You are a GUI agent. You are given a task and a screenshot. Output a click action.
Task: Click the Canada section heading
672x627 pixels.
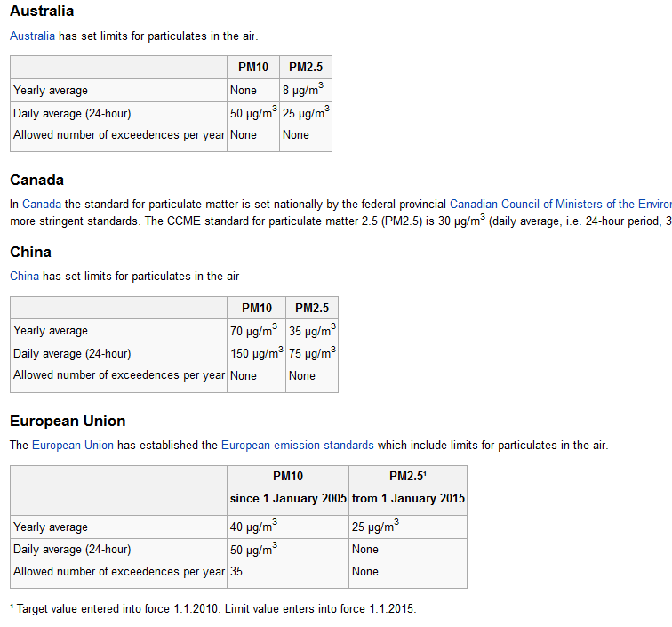pos(36,180)
